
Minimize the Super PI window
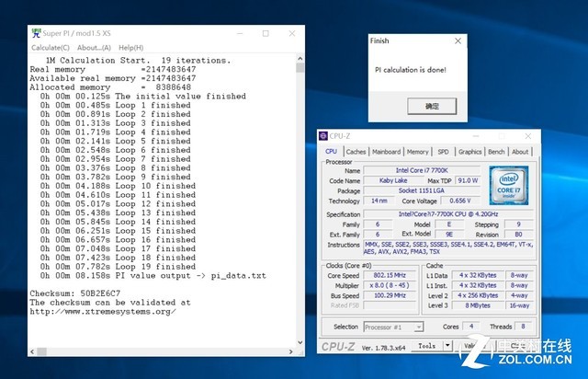point(240,33)
